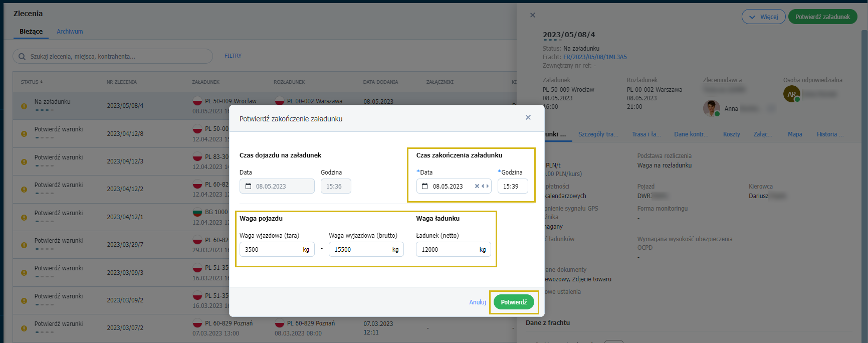Image resolution: width=868 pixels, height=343 pixels.
Task: Click warning icon in 2023/03/09/2 row
Action: [24, 300]
